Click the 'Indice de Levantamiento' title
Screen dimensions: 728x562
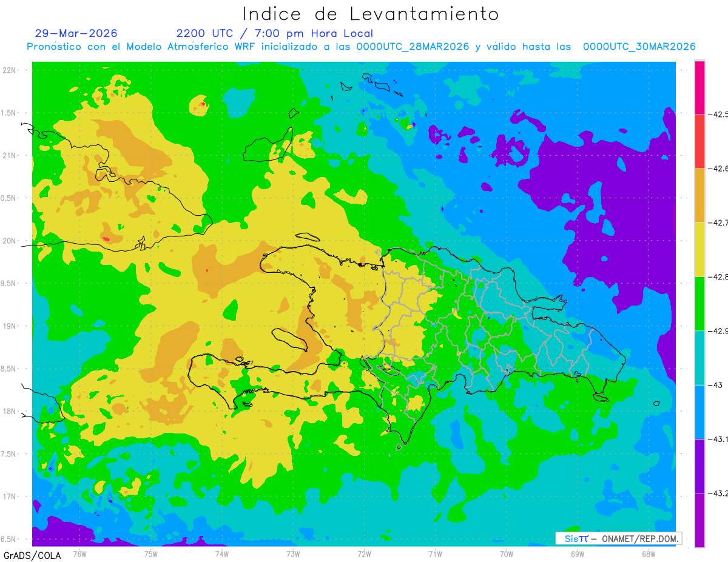(371, 13)
